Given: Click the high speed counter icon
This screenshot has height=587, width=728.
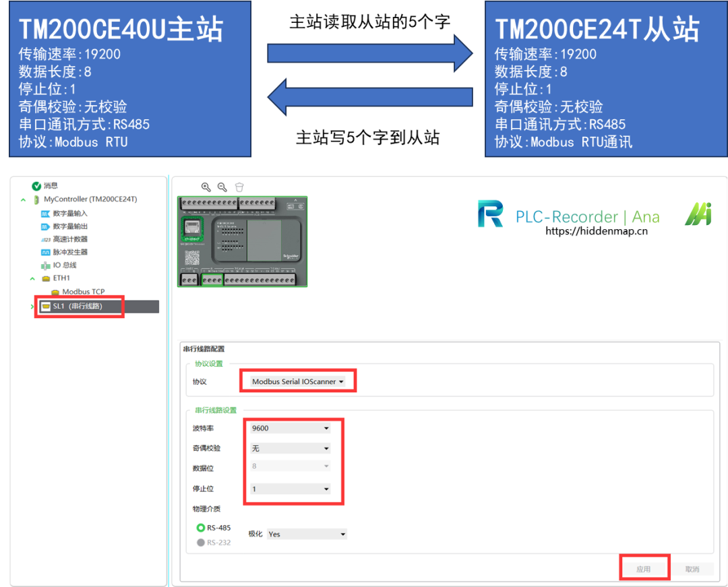Looking at the screenshot, I should pos(46,239).
